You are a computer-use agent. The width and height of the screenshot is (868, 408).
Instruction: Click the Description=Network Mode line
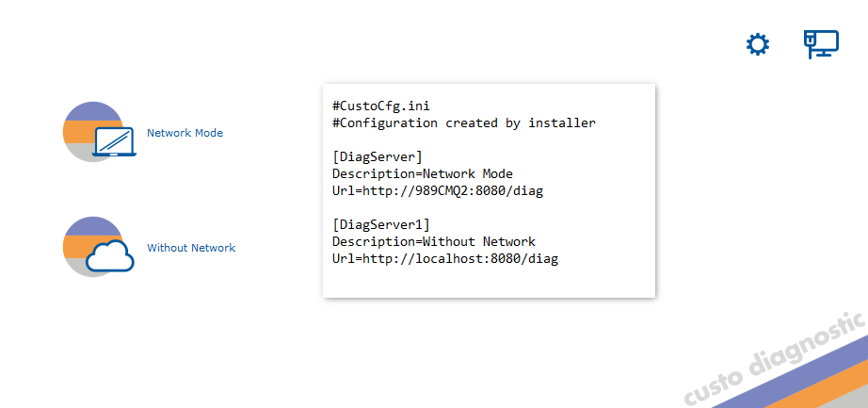pyautogui.click(x=423, y=173)
